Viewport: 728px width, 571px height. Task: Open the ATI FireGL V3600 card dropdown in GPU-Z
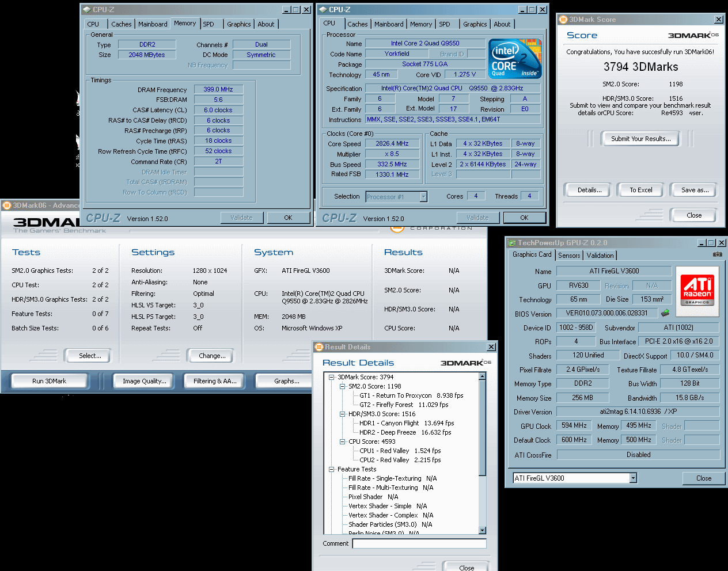click(x=633, y=478)
